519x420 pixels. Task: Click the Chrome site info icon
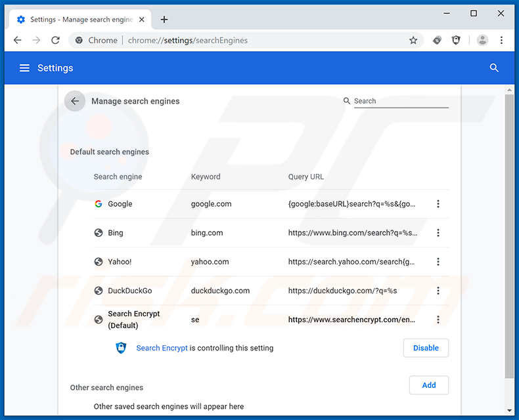coord(79,40)
